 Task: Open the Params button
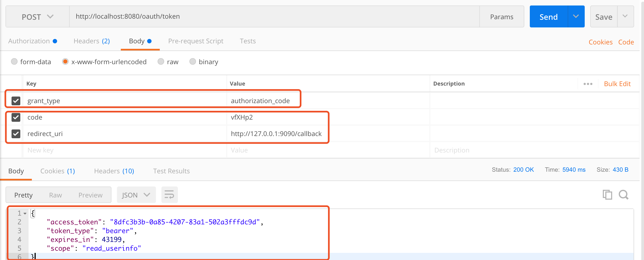tap(502, 17)
